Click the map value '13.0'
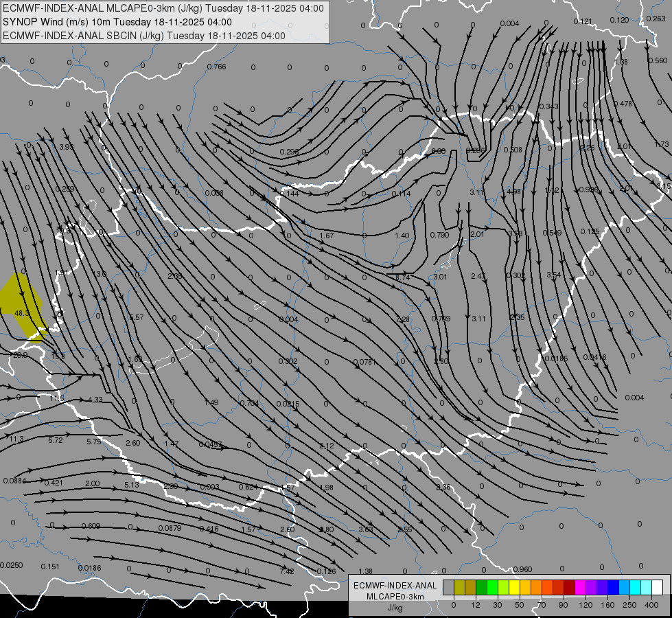The image size is (672, 618). click(100, 274)
